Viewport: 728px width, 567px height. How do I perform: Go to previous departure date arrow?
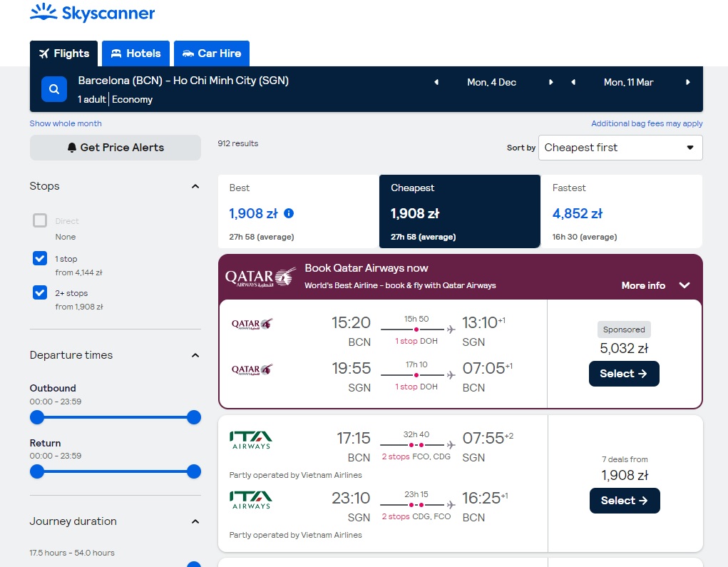436,82
